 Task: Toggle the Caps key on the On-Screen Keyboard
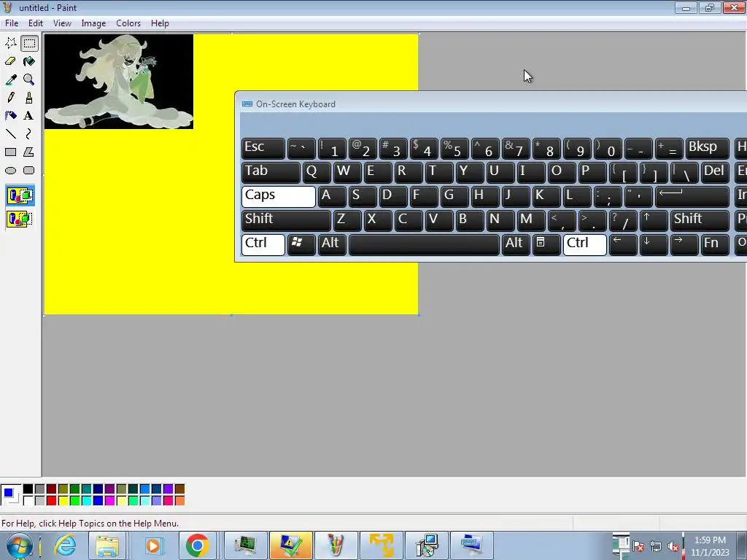(x=278, y=197)
